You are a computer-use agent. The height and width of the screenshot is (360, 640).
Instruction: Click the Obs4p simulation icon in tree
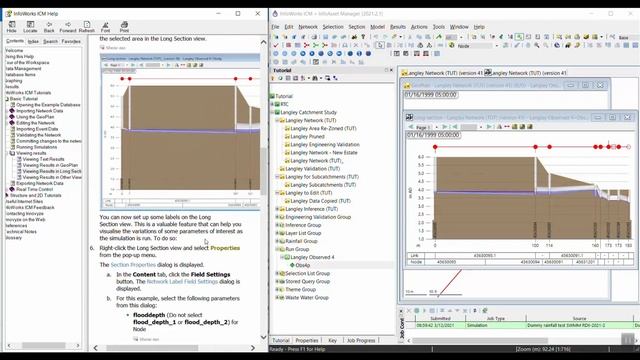coord(292,265)
